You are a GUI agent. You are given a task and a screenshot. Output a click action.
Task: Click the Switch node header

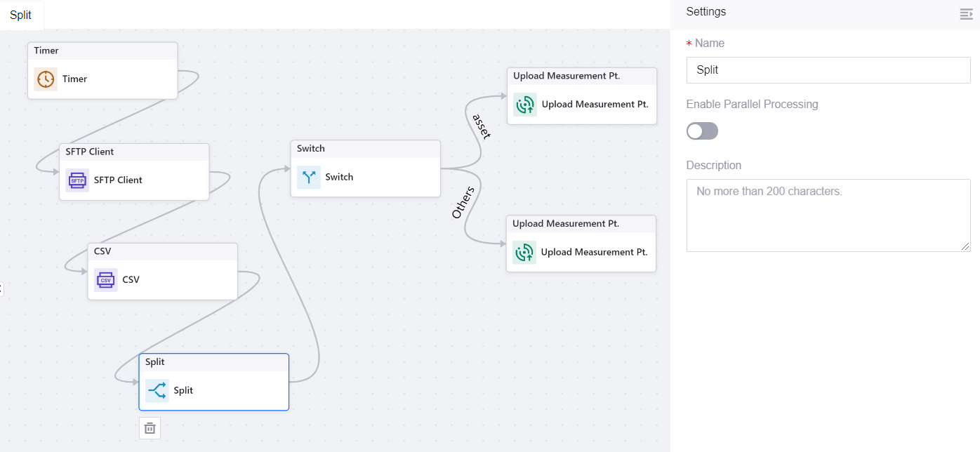coord(365,149)
